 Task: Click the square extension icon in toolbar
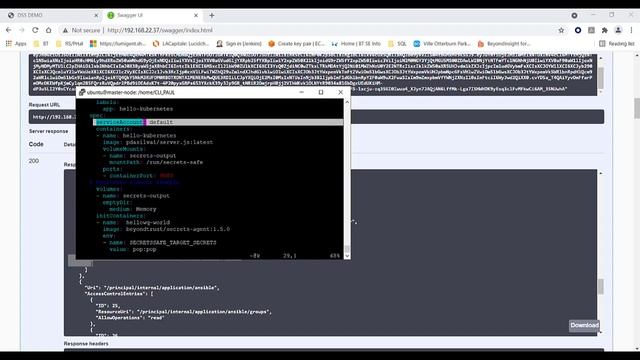(x=591, y=30)
